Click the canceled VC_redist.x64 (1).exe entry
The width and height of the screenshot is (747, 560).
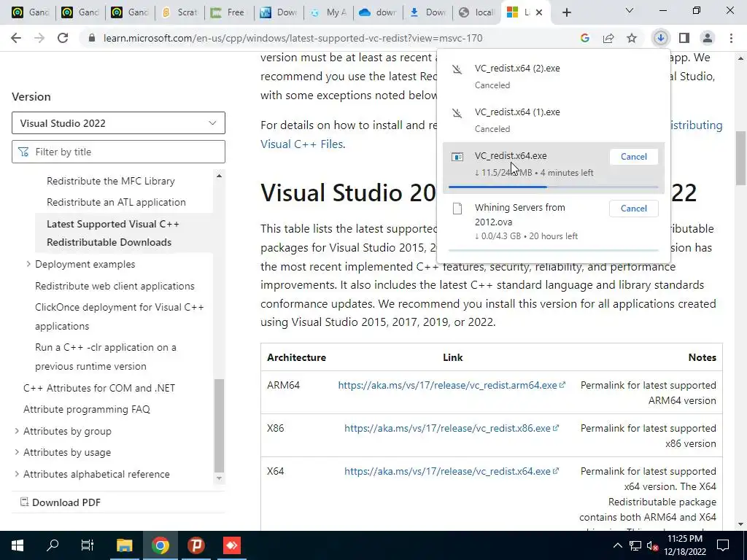[553, 120]
